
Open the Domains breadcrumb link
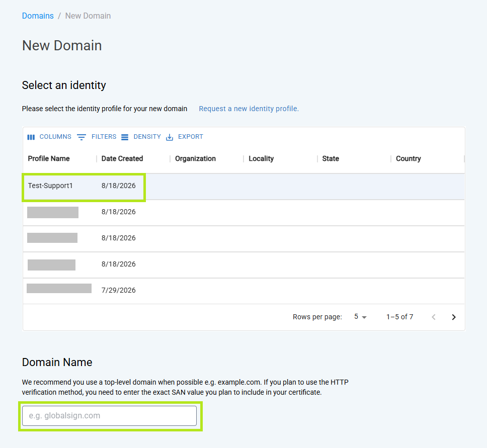38,16
